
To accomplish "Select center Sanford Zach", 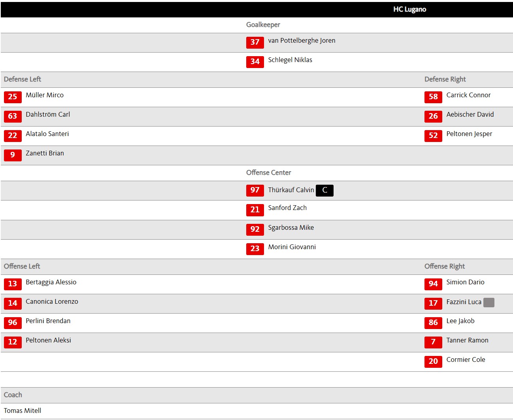I will coord(287,208).
